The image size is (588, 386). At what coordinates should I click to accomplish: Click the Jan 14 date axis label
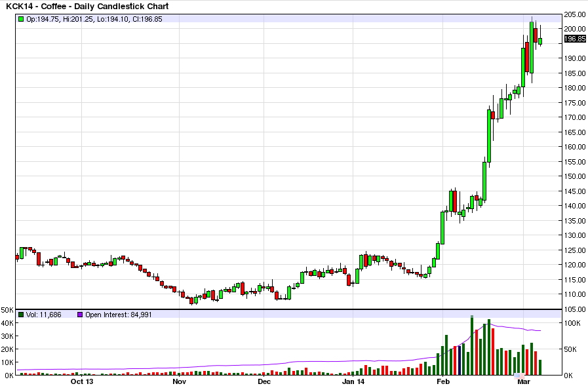pyautogui.click(x=353, y=382)
